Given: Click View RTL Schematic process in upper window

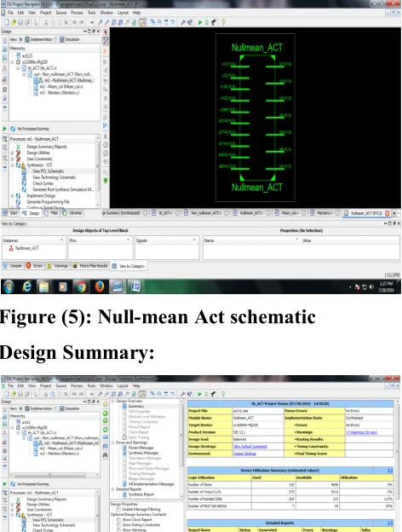Looking at the screenshot, I should [48, 171].
